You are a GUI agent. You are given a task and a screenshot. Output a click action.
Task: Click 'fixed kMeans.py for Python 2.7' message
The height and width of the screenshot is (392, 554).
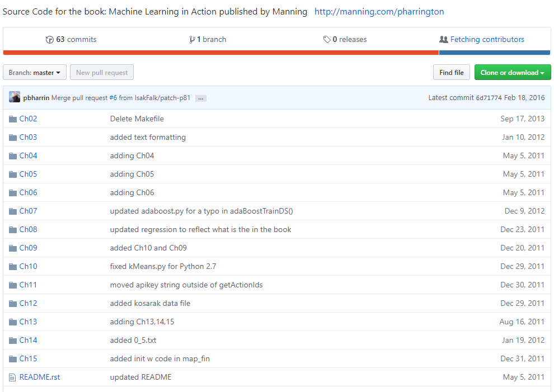pos(163,266)
